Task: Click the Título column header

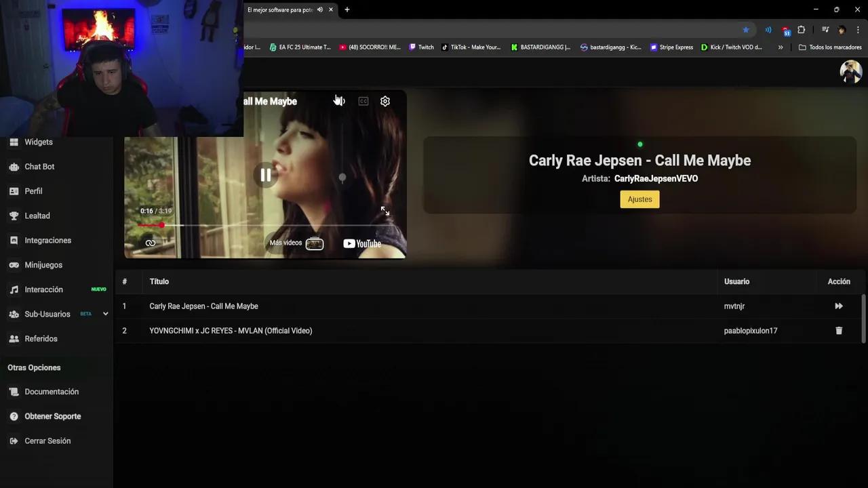Action: coord(159,281)
